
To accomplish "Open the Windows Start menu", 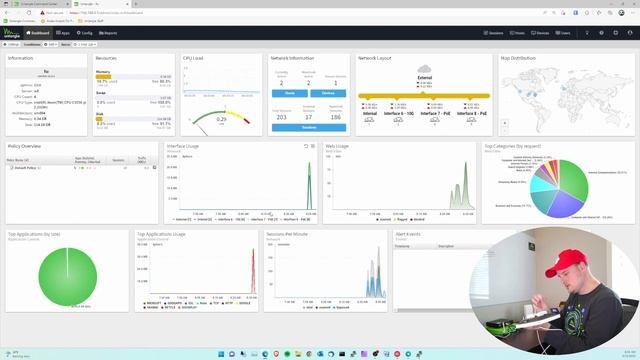I will point(221,354).
